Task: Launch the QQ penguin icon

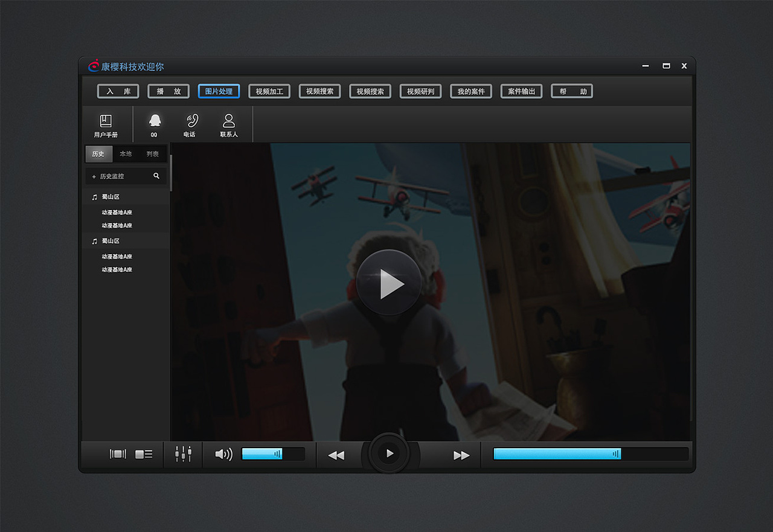Action: click(155, 120)
